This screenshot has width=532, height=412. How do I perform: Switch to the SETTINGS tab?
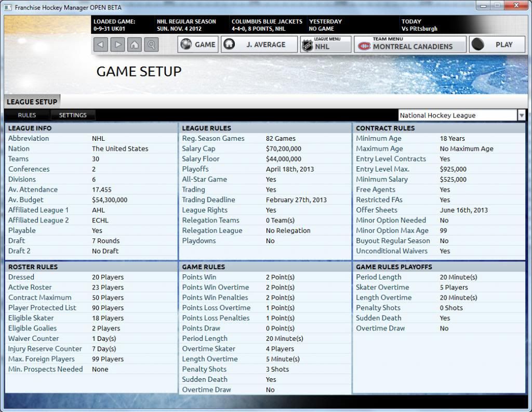tap(73, 115)
